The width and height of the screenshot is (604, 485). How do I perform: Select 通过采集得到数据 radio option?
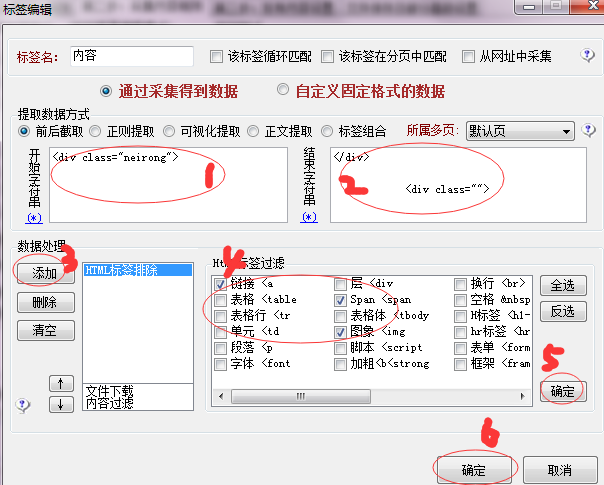106,91
